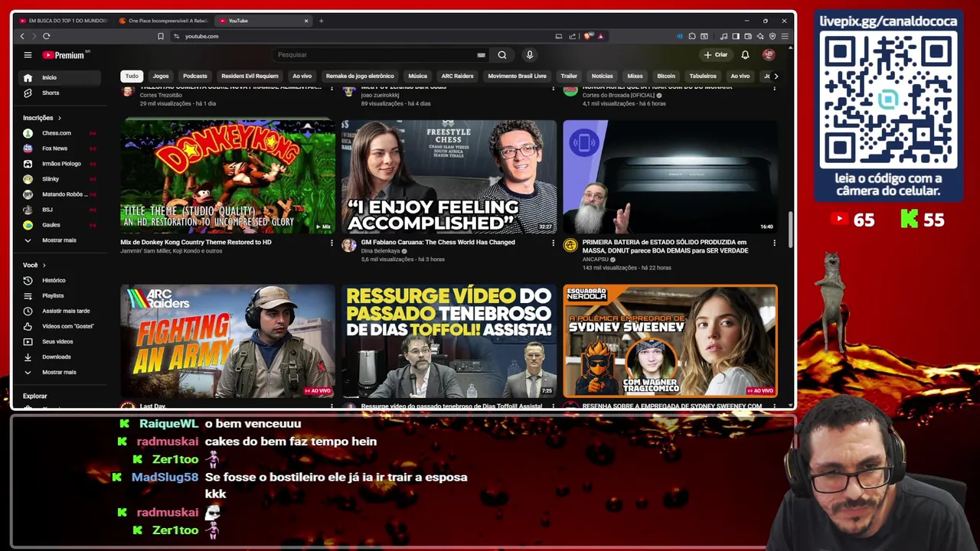Open the Fabiano Caruana chess video thumbnail
980x551 pixels.
449,177
